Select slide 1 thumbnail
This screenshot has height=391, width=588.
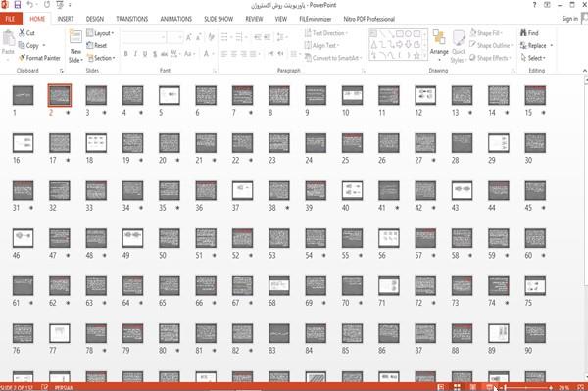23,95
